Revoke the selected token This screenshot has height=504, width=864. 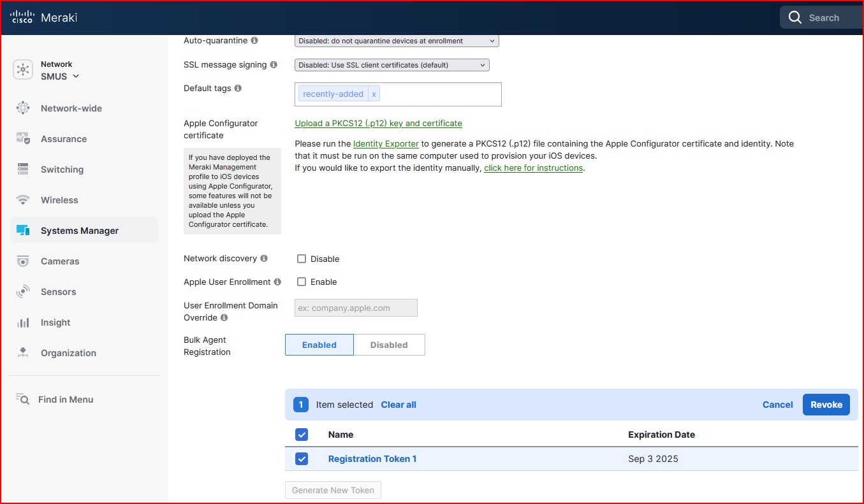826,405
